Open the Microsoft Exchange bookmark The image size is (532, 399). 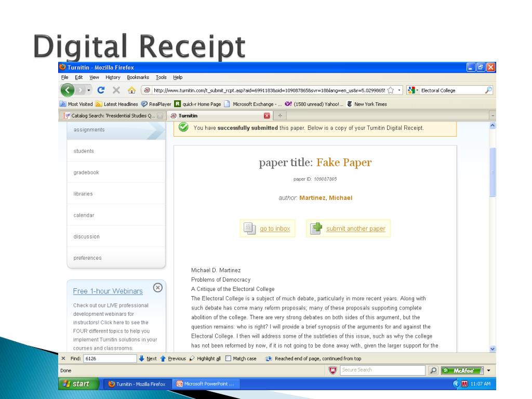pos(253,104)
